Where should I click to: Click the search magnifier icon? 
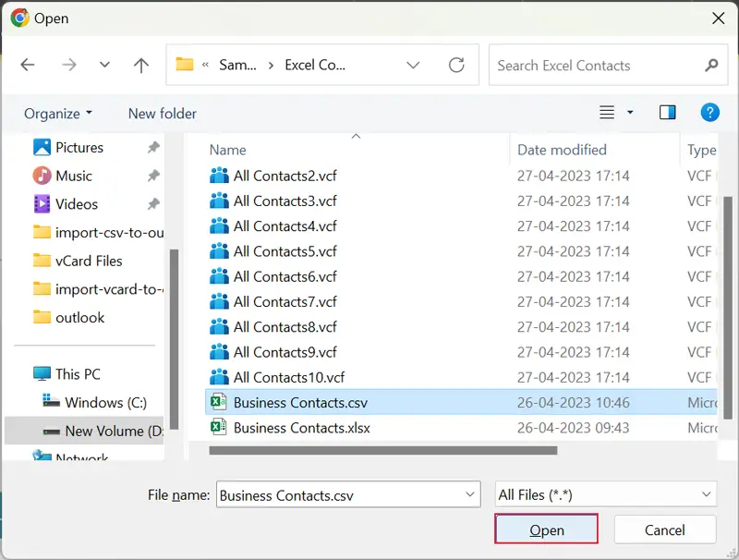pyautogui.click(x=710, y=66)
